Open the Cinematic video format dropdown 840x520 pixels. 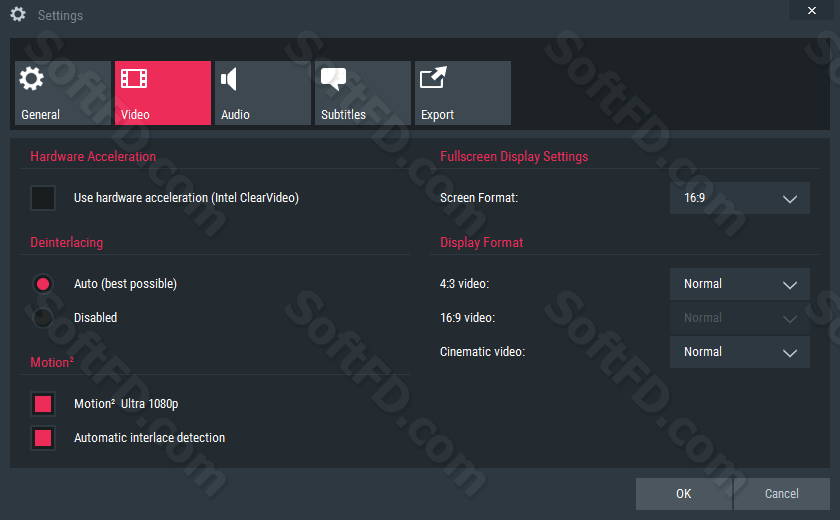tap(740, 352)
